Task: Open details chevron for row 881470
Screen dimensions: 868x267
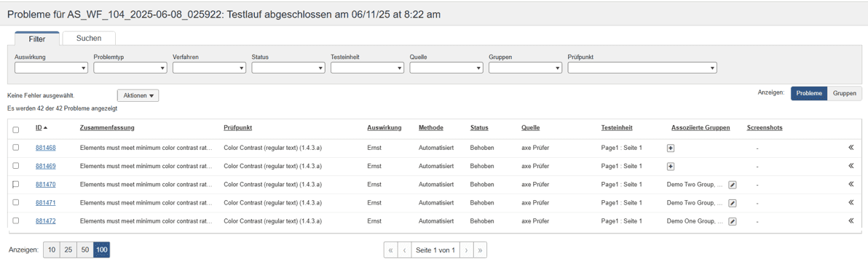Action: pos(851,184)
